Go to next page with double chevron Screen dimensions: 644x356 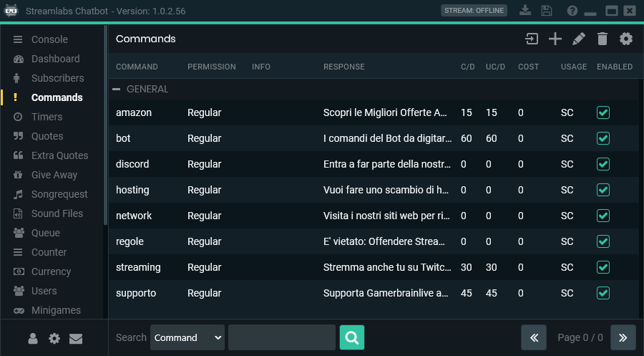click(623, 337)
